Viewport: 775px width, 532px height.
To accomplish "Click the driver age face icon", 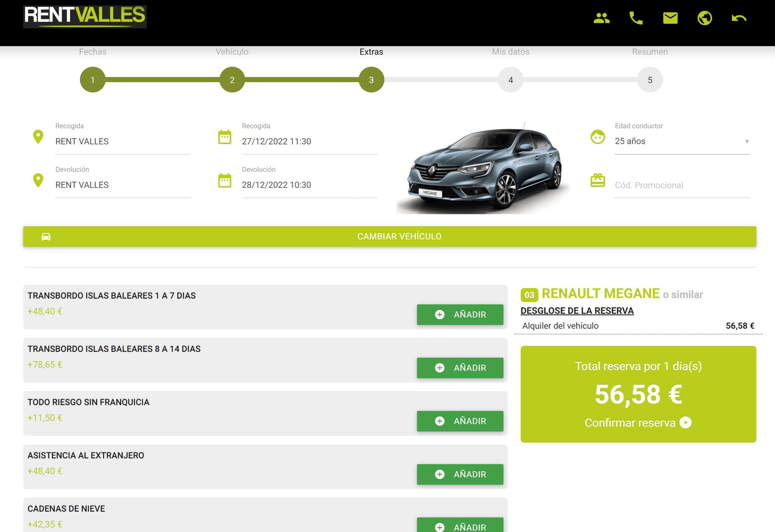I will pyautogui.click(x=598, y=137).
